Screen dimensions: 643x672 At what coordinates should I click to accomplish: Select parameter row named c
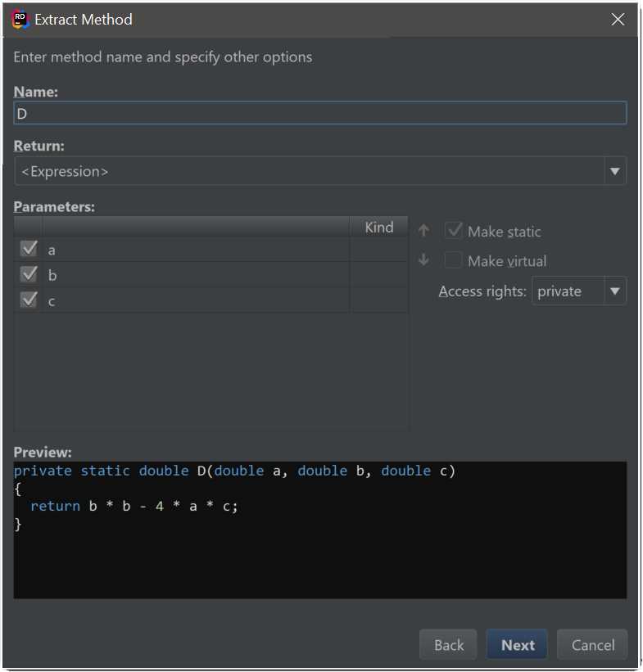pos(211,300)
